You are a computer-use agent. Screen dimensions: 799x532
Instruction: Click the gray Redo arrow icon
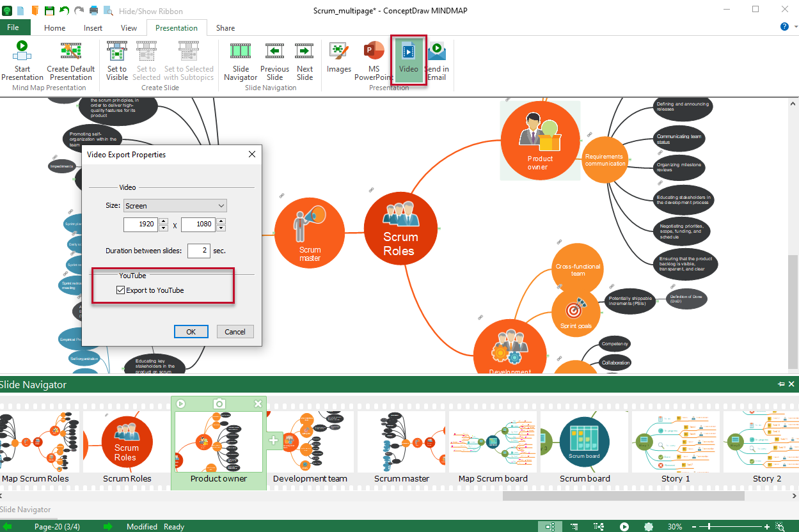coord(79,10)
